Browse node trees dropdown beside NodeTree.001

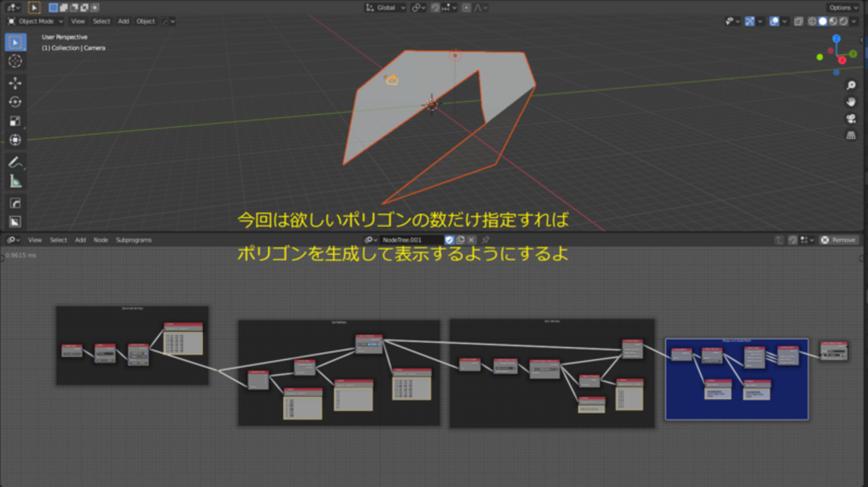pos(371,240)
